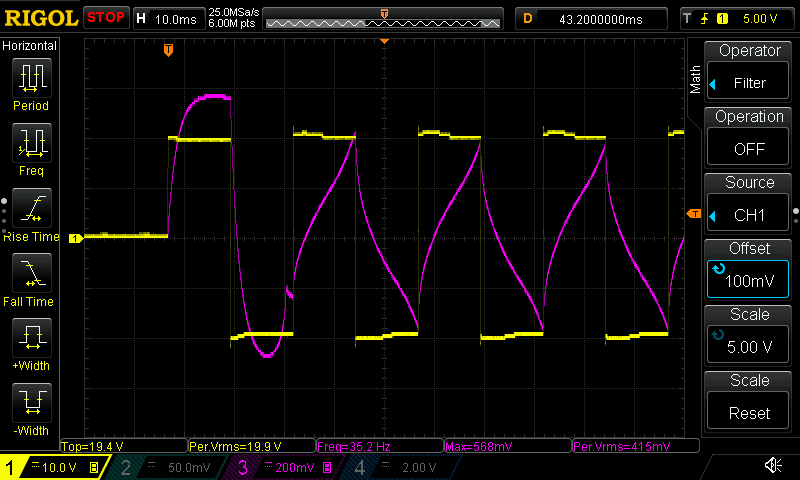The width and height of the screenshot is (800, 480).
Task: Click the orange trigger position marker T
Action: [x=168, y=50]
